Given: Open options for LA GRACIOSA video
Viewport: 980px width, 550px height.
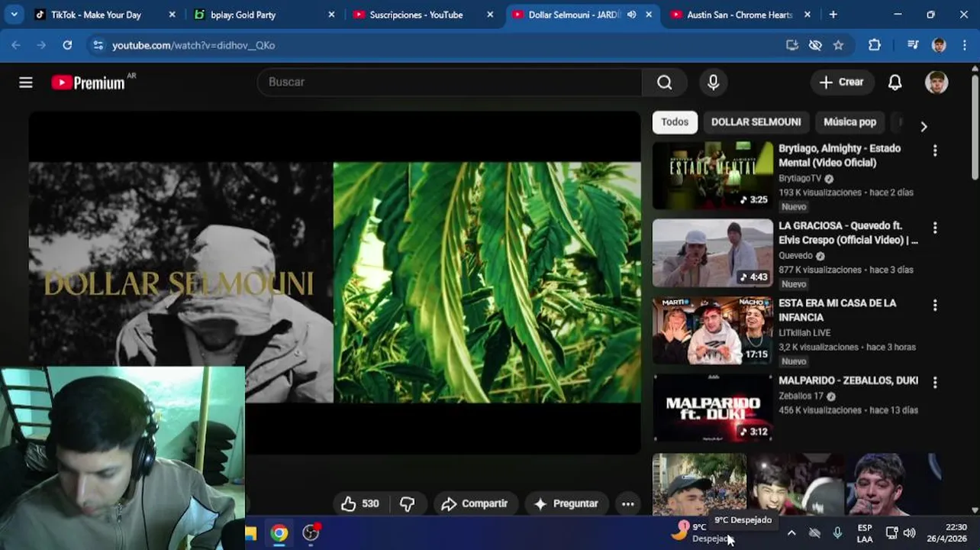Looking at the screenshot, I should tap(934, 228).
